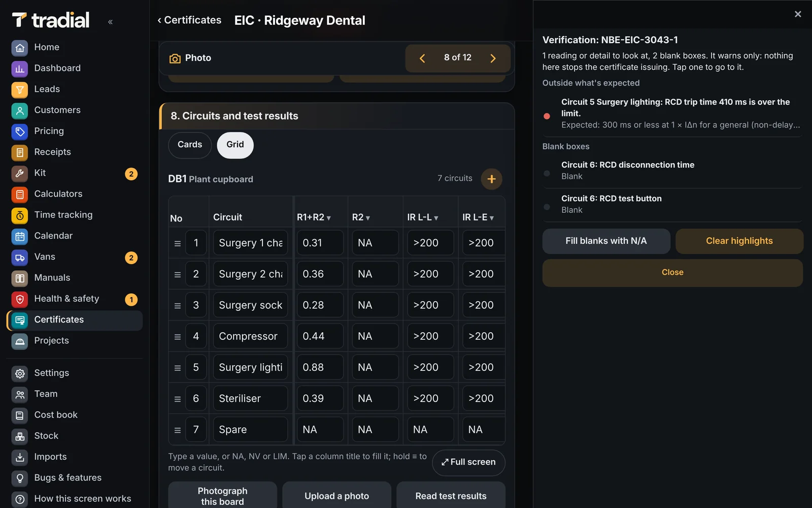Open Customers in sidebar

(75, 110)
